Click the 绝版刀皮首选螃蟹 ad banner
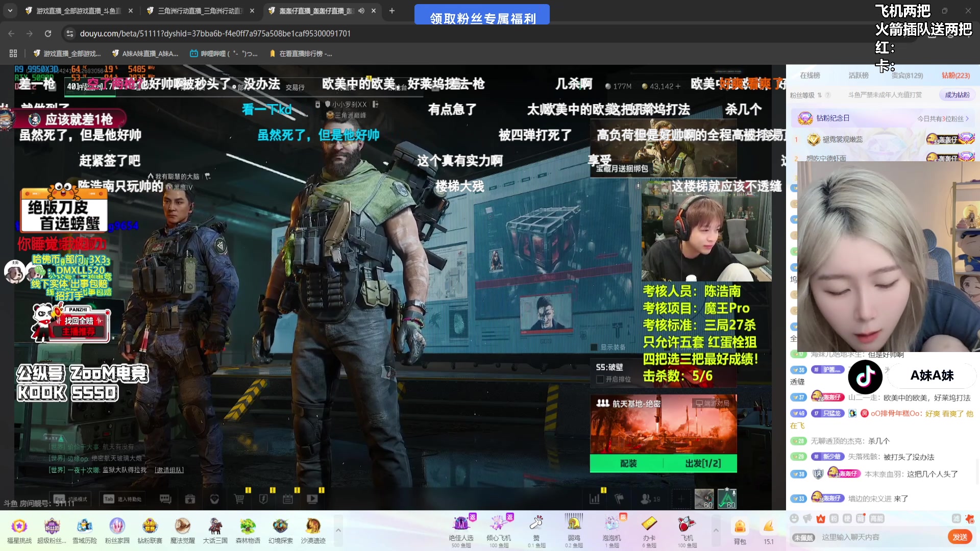980x551 pixels. [x=64, y=209]
